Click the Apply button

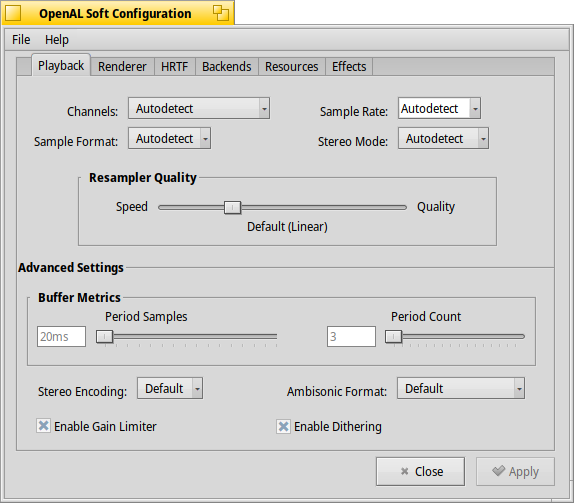515,472
